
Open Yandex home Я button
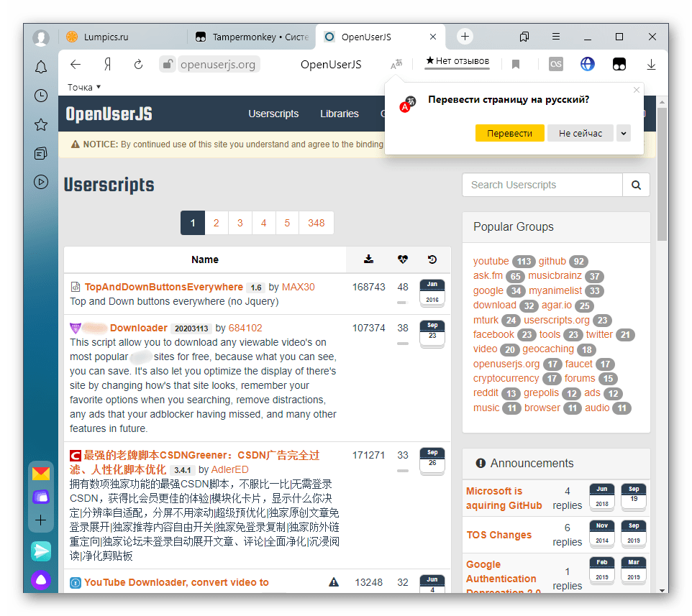[107, 65]
